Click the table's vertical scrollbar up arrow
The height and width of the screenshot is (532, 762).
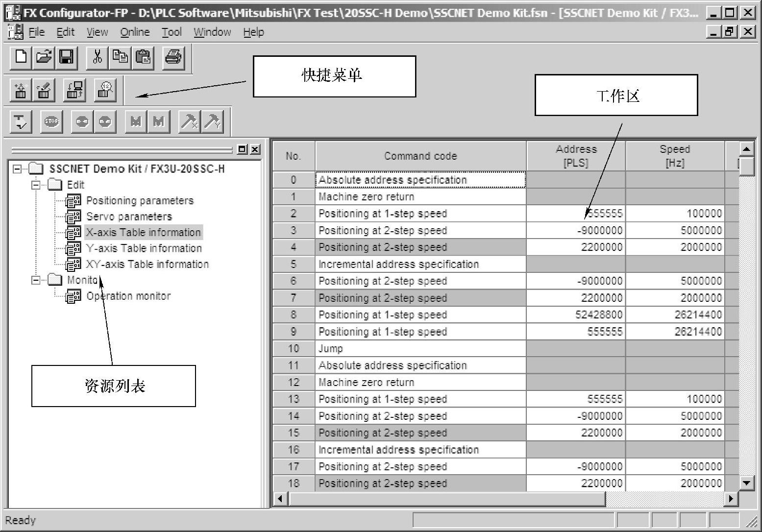point(746,149)
